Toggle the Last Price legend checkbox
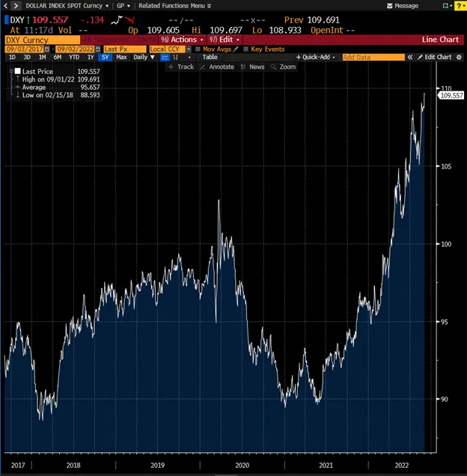The image size is (467, 476). coord(17,71)
